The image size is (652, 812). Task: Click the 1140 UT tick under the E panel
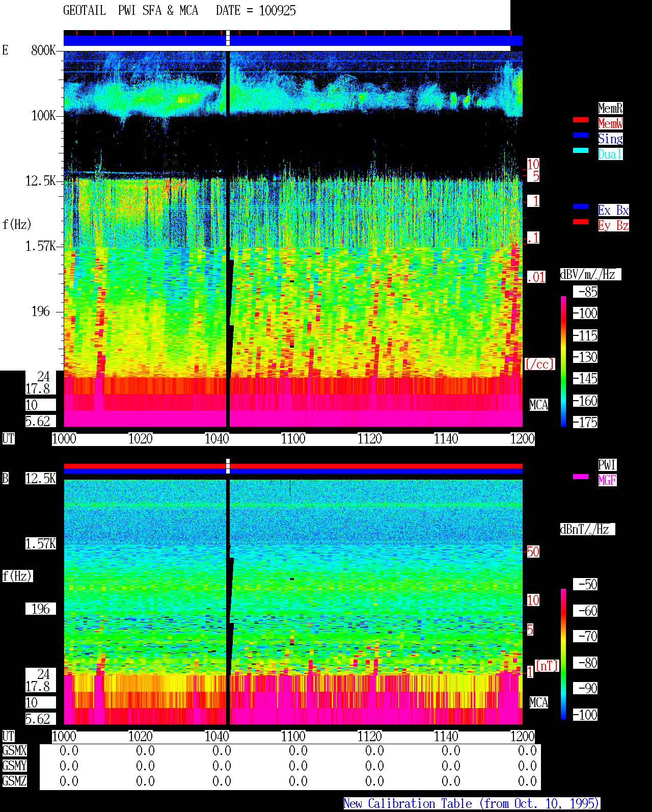coord(446,439)
